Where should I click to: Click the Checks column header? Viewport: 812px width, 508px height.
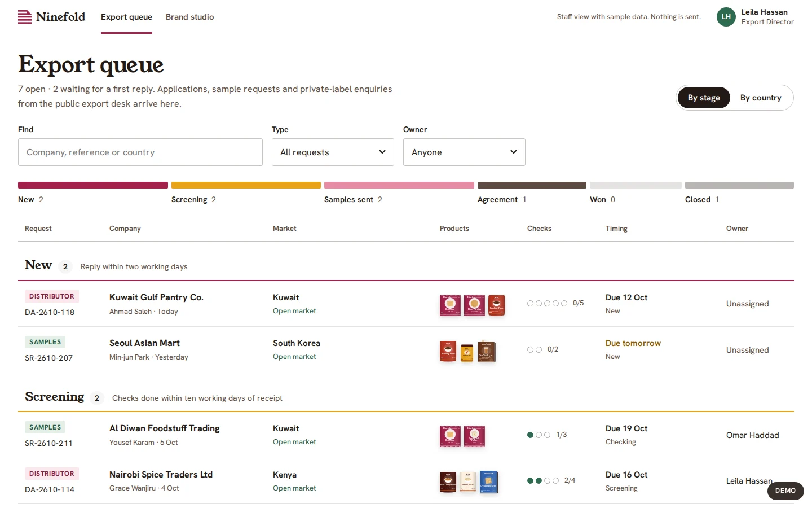(539, 229)
